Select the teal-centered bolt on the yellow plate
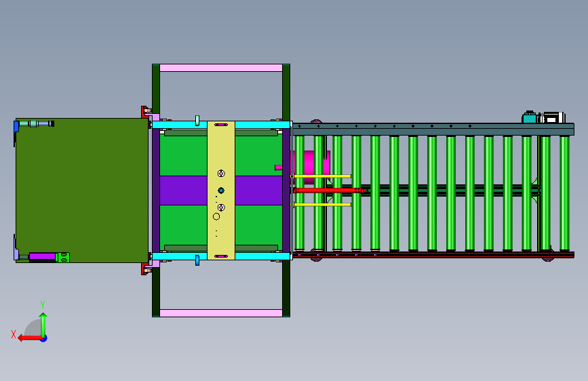This screenshot has width=588, height=381. point(221,190)
